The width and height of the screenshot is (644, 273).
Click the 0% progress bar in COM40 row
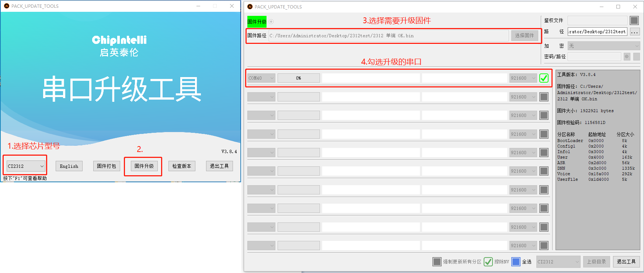pyautogui.click(x=299, y=78)
